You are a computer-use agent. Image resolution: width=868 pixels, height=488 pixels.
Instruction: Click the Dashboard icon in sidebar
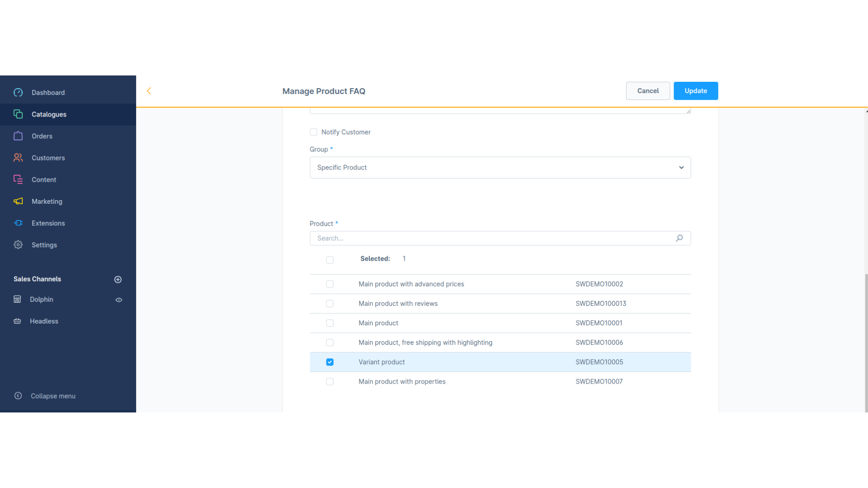[x=18, y=92]
